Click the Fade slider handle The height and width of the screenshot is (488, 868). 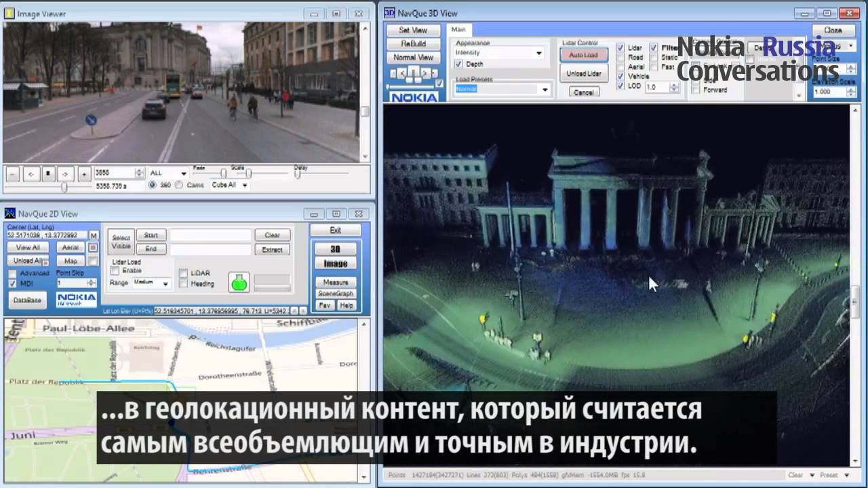[223, 174]
